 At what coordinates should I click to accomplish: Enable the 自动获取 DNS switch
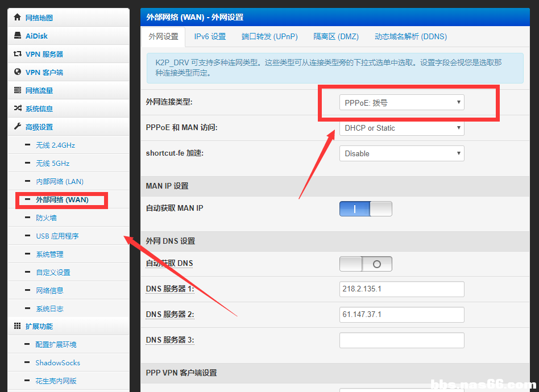click(x=366, y=264)
